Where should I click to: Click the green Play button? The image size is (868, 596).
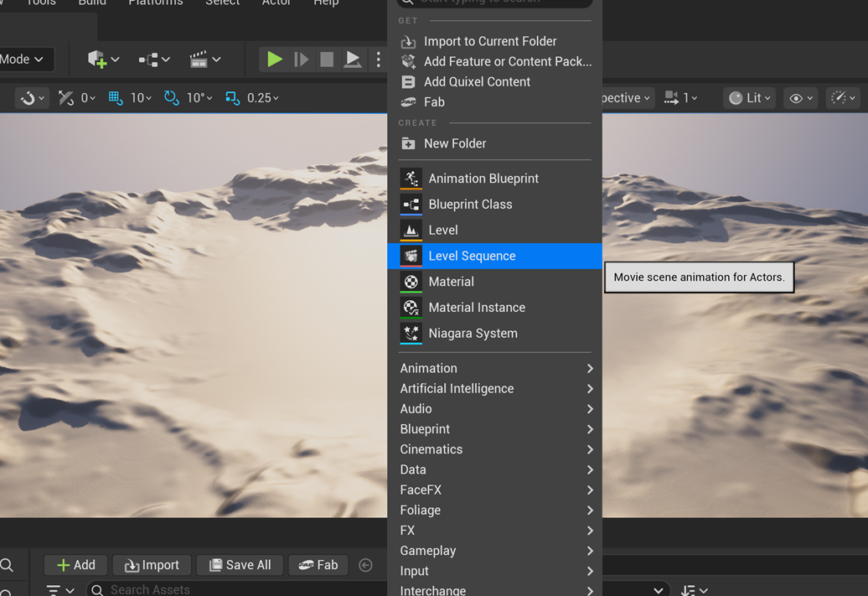pos(275,60)
